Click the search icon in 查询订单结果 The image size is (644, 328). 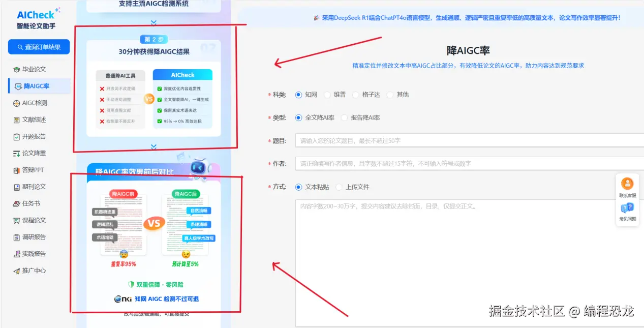20,47
